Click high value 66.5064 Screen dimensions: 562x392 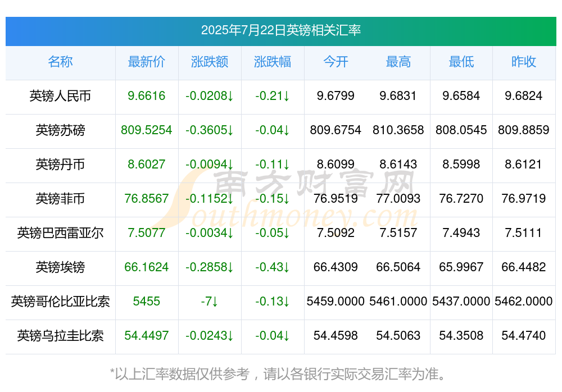(398, 267)
